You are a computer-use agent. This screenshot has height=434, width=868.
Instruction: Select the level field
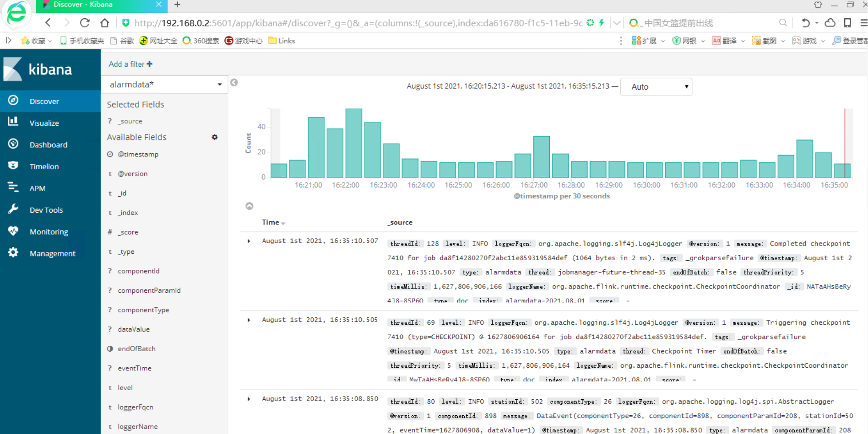point(125,388)
